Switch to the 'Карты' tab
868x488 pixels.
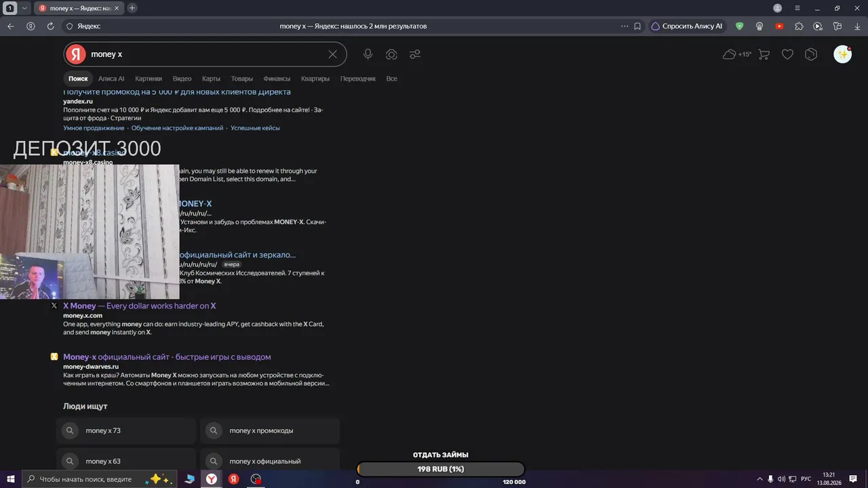pos(211,79)
